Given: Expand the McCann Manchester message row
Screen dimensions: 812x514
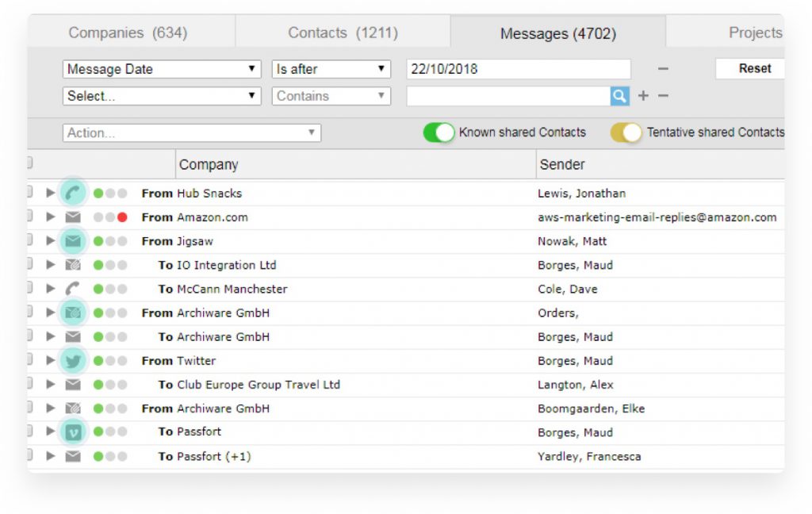Looking at the screenshot, I should pyautogui.click(x=50, y=289).
